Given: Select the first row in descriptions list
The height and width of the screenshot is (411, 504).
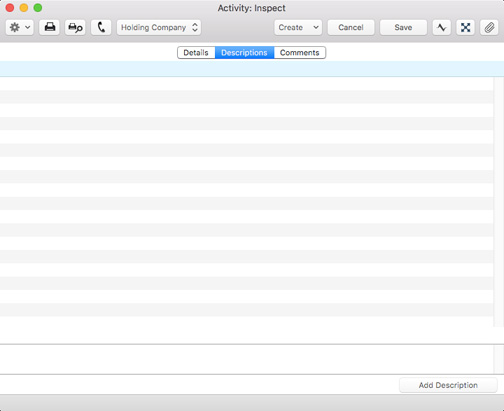Looking at the screenshot, I should pos(246,84).
